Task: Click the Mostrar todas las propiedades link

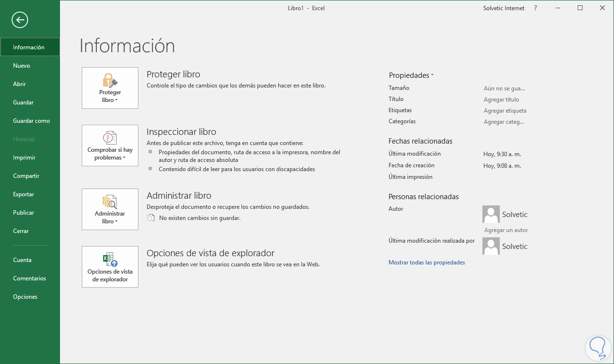Action: [427, 262]
